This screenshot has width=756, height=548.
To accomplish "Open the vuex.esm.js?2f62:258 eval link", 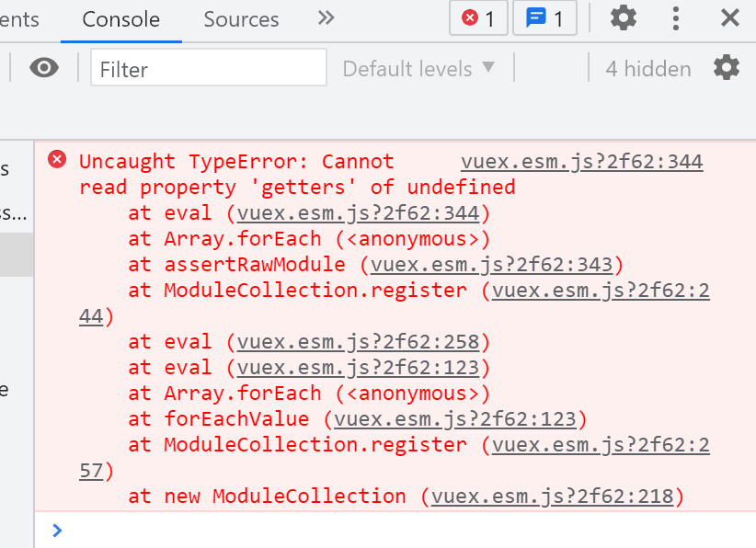I will click(x=358, y=342).
